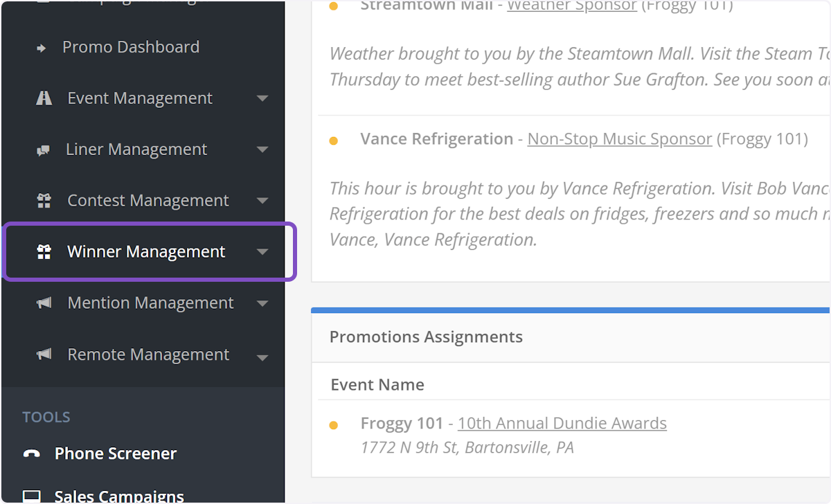This screenshot has height=504, width=831.
Task: Select the Contest Management menu item
Action: coord(148,200)
